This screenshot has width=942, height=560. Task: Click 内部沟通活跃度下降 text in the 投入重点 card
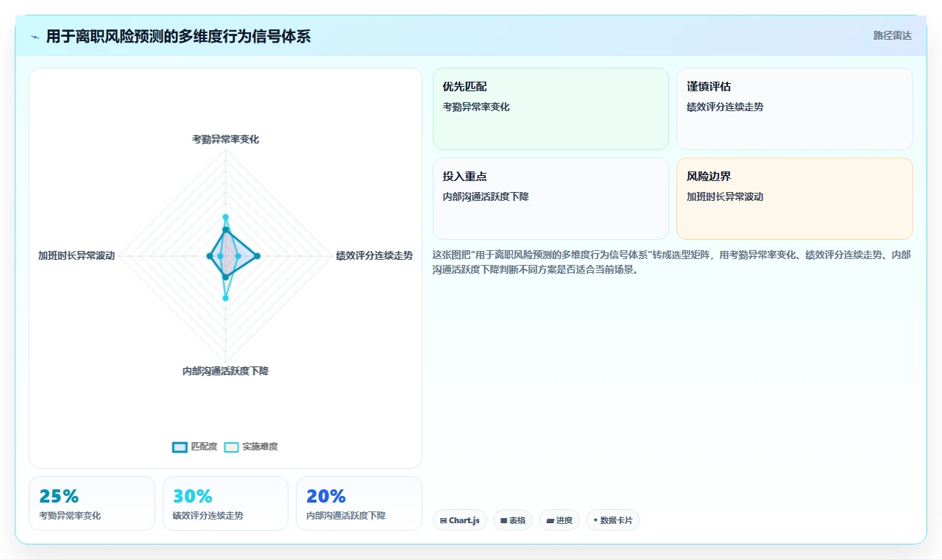(x=486, y=197)
